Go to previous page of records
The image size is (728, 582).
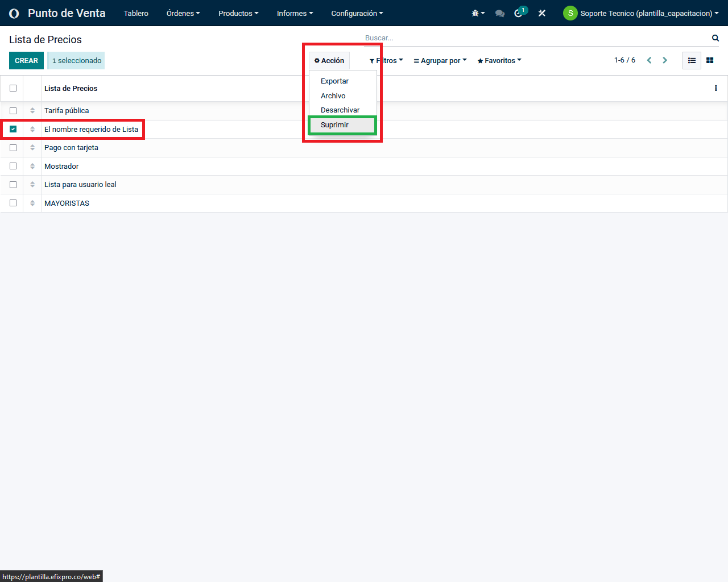click(x=649, y=60)
